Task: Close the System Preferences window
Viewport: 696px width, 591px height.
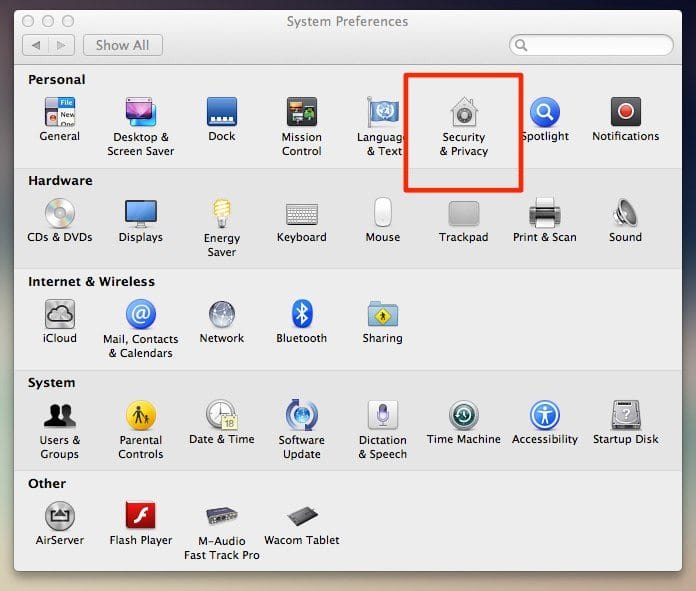Action: click(x=28, y=21)
